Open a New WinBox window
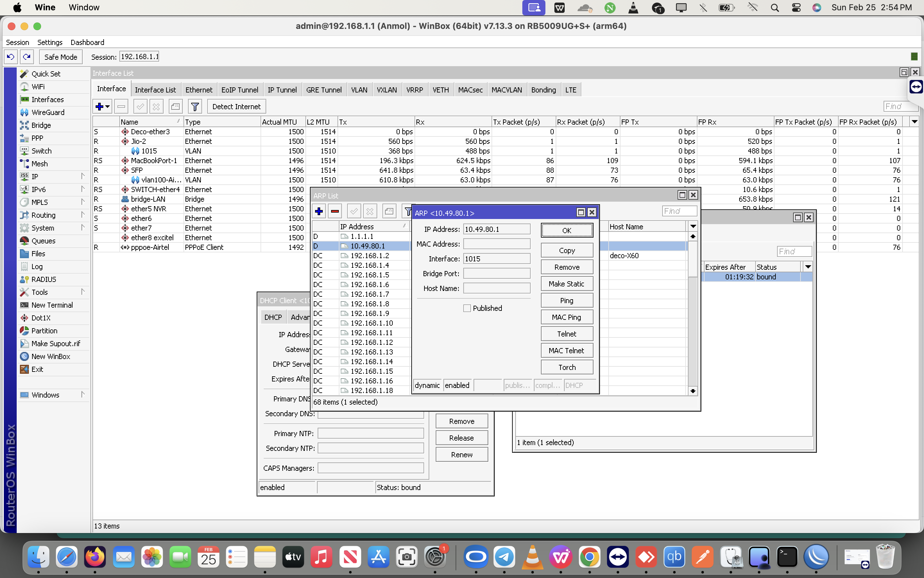Screen dimensions: 924x578 click(x=50, y=357)
